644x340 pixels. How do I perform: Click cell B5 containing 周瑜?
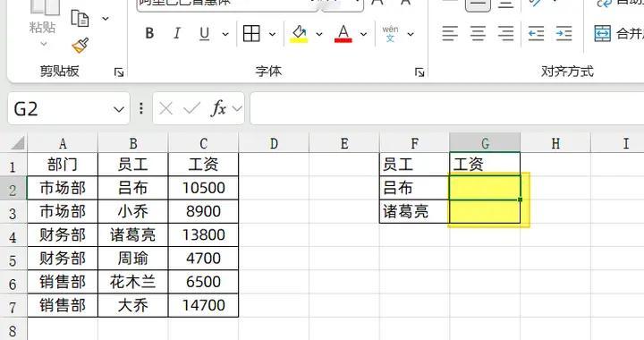[x=133, y=259]
